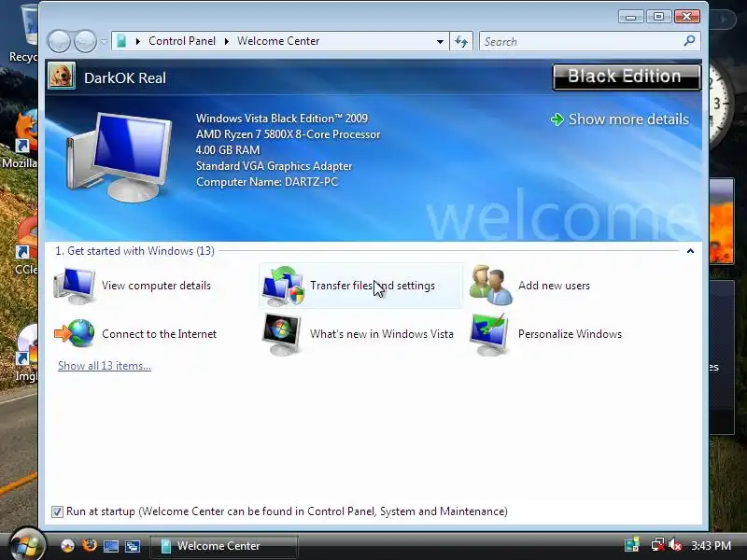The image size is (747, 560).
Task: Click the refresh button beside the address bar
Action: click(x=461, y=41)
